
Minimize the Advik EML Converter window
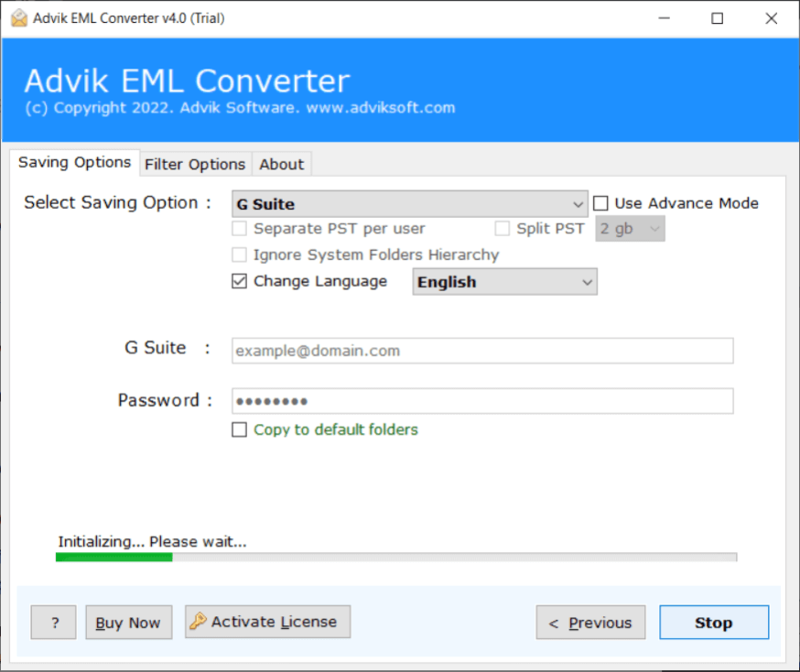[x=664, y=18]
